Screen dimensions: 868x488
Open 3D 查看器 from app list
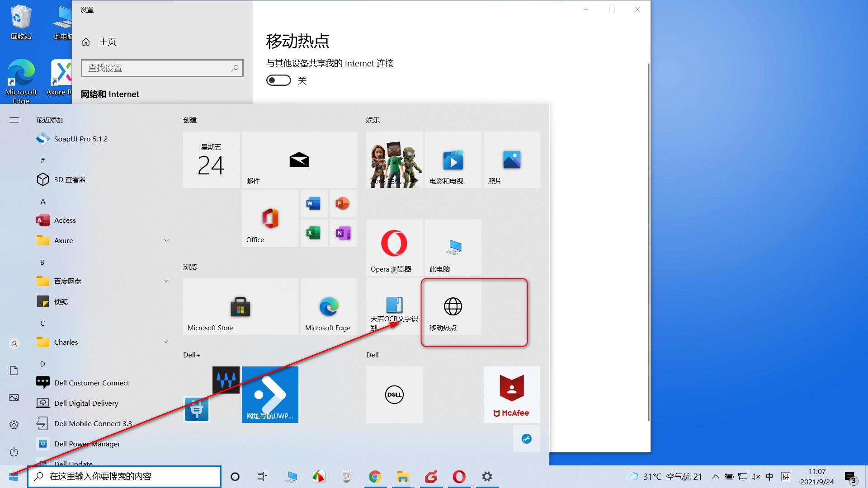pyautogui.click(x=103, y=179)
